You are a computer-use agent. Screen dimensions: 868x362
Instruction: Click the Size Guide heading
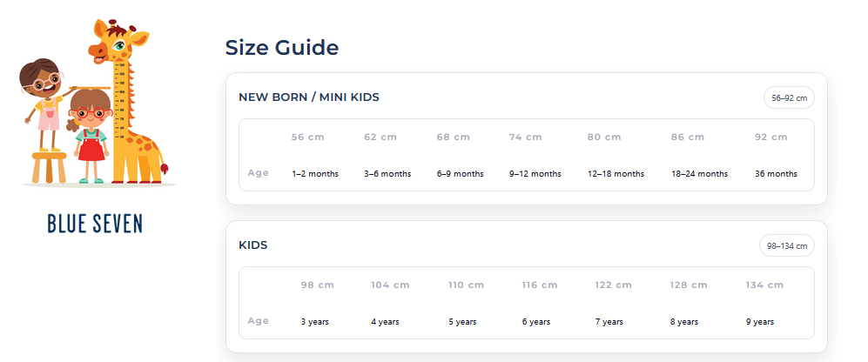click(x=281, y=47)
